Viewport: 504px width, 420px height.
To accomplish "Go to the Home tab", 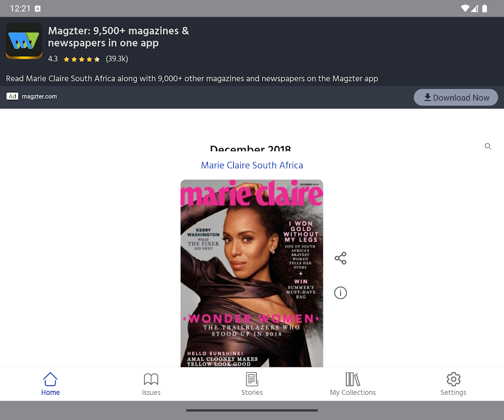I will 50,384.
